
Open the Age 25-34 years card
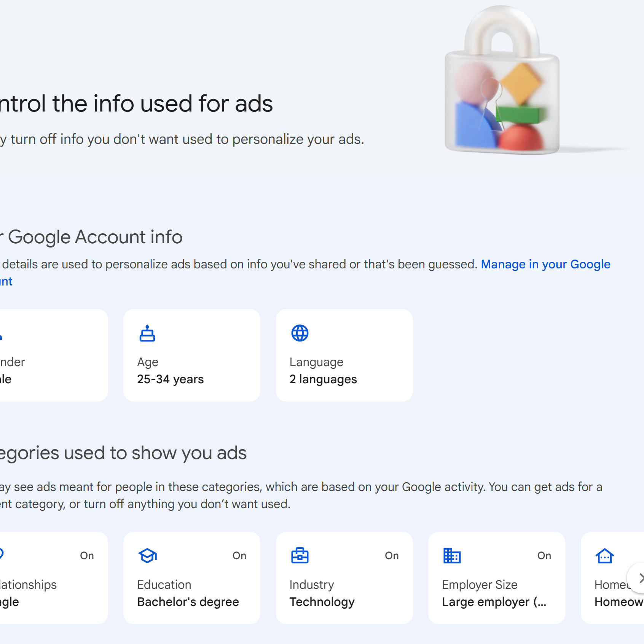[192, 355]
